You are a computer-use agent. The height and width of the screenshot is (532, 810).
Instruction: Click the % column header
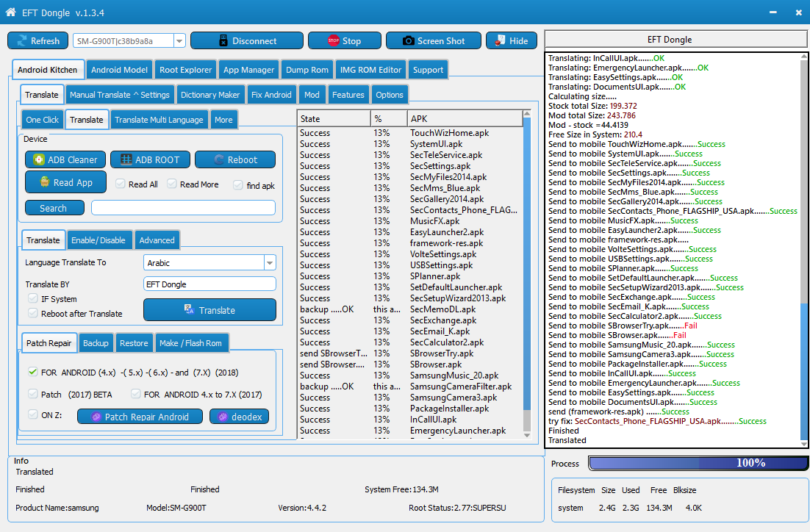389,119
